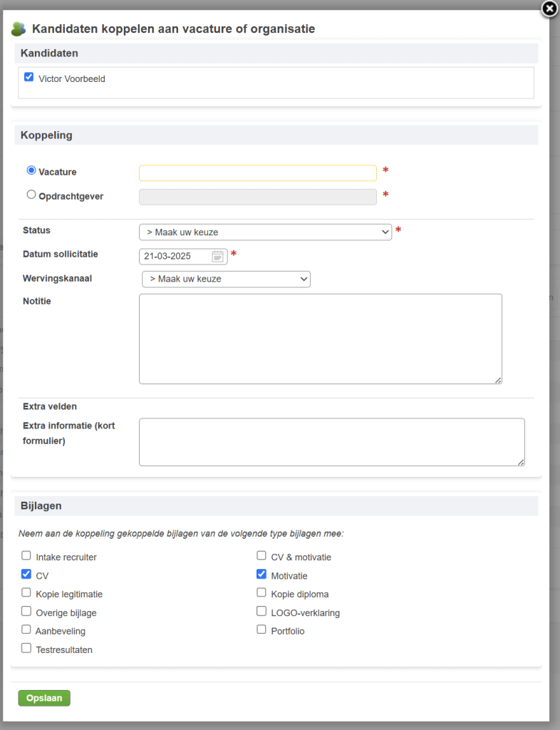The image size is (560, 730).
Task: Focus the Notitie text area
Action: (321, 339)
